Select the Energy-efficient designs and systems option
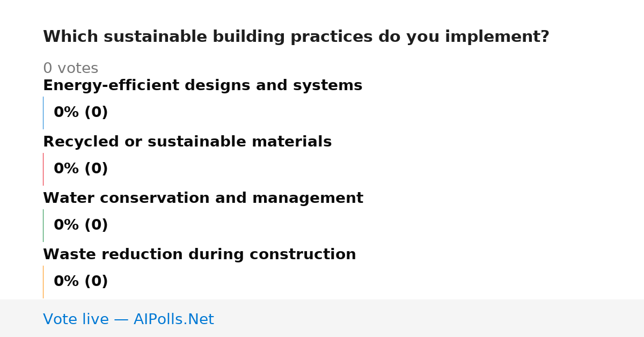 pos(202,85)
